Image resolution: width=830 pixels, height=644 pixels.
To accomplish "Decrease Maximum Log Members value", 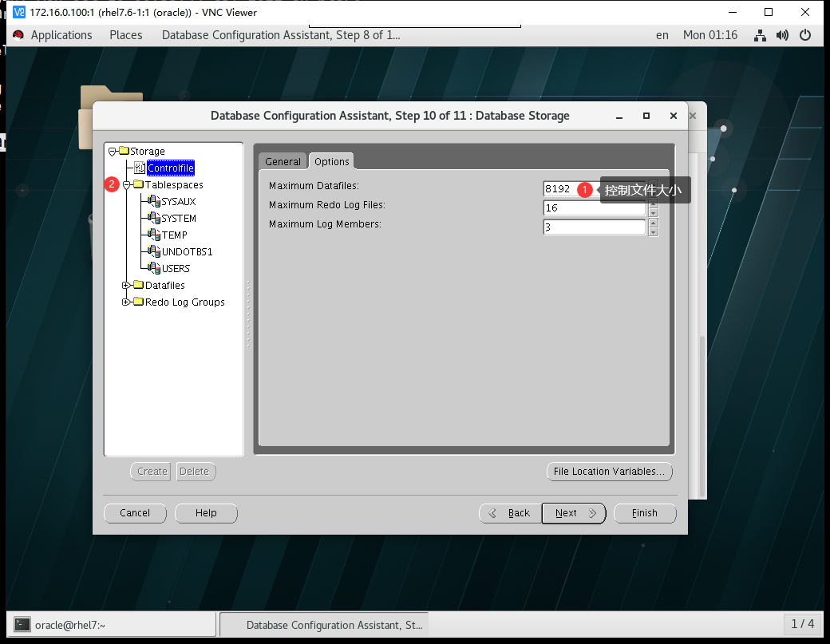I will (653, 231).
